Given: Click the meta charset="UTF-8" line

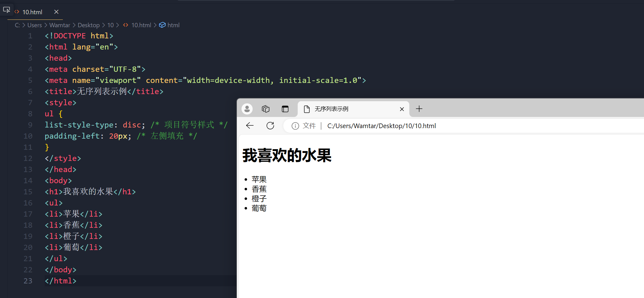Looking at the screenshot, I should [x=95, y=69].
